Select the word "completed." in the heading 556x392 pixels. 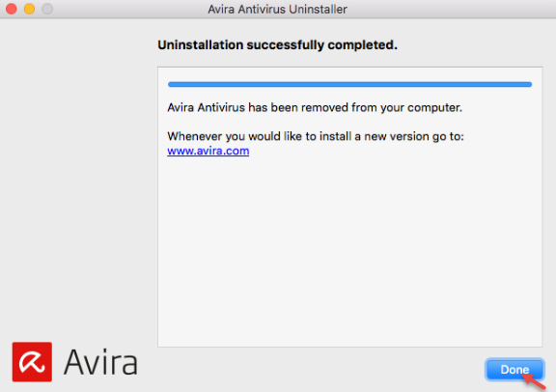click(x=362, y=45)
